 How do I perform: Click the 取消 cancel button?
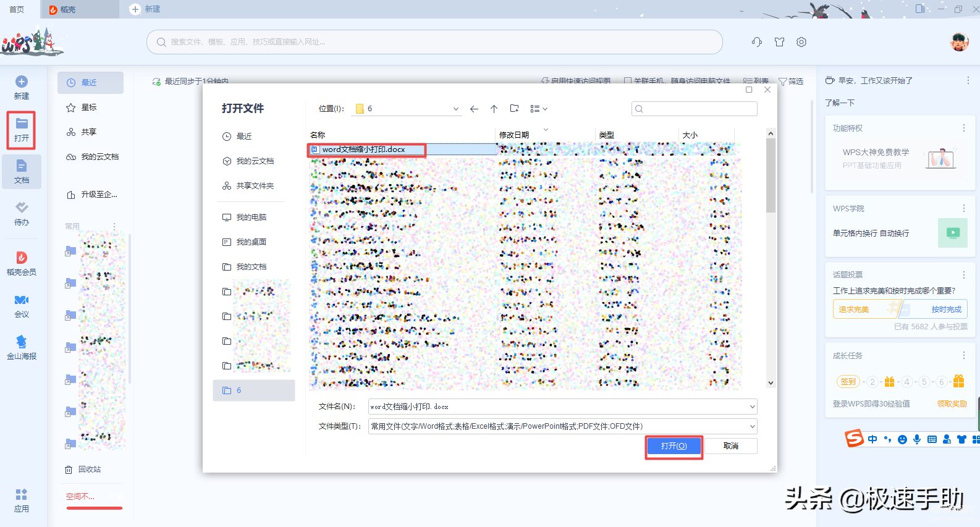731,446
